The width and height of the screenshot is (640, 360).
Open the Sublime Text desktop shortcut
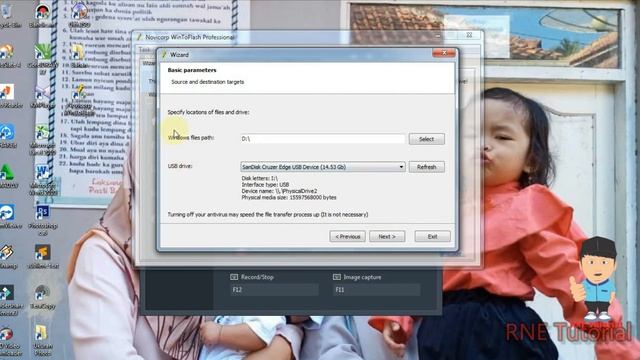[42, 256]
